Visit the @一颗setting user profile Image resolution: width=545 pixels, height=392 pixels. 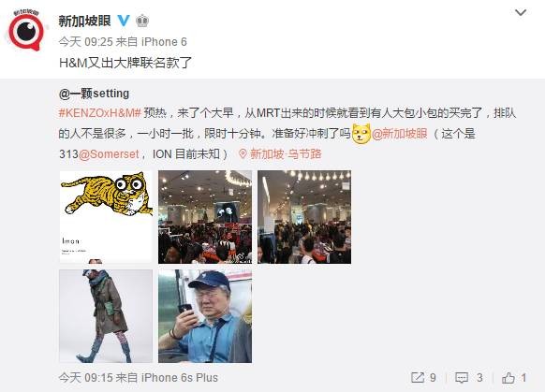(x=94, y=94)
